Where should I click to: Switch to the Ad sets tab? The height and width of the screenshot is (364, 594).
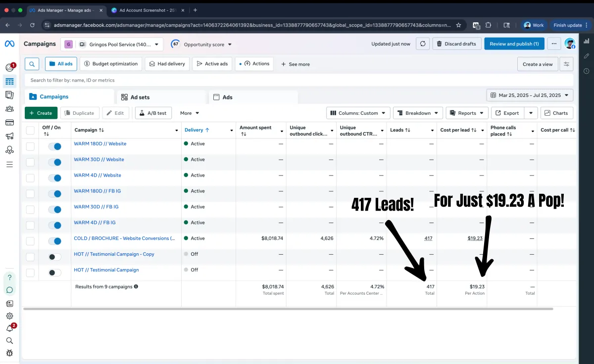pos(140,97)
